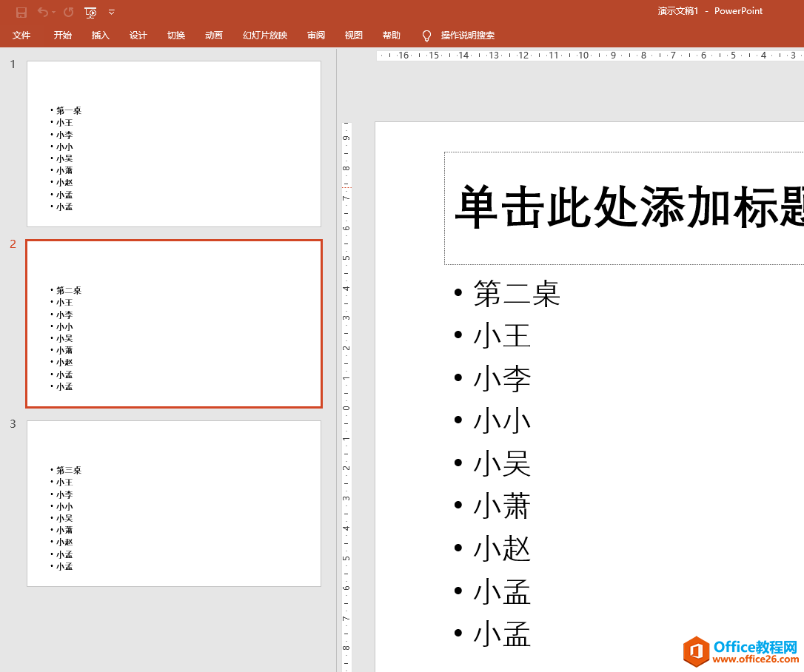The image size is (804, 672).
Task: Expand Customize Quick Access Toolbar dropdown
Action: tap(112, 12)
